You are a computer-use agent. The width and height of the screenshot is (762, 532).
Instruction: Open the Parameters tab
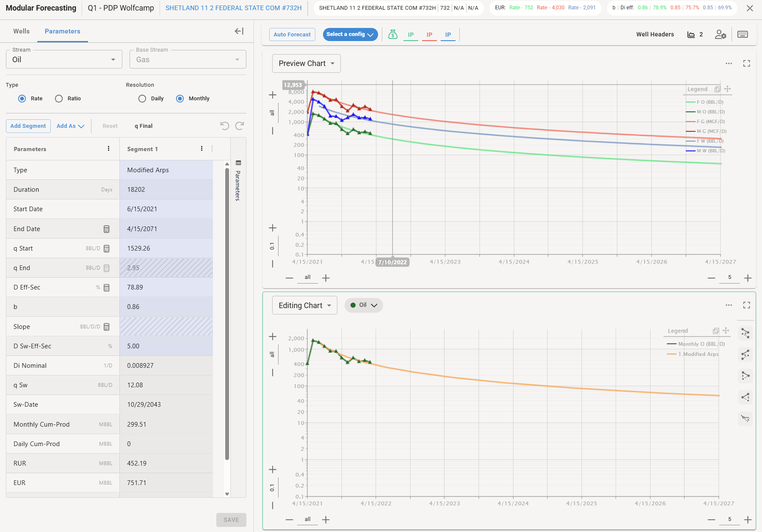[x=62, y=31]
